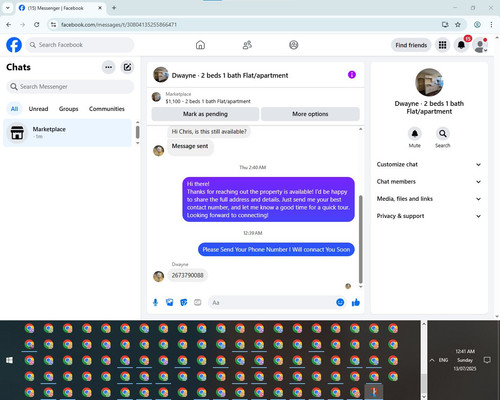500x400 pixels.
Task: Open account profile avatar menu
Action: pos(480,45)
